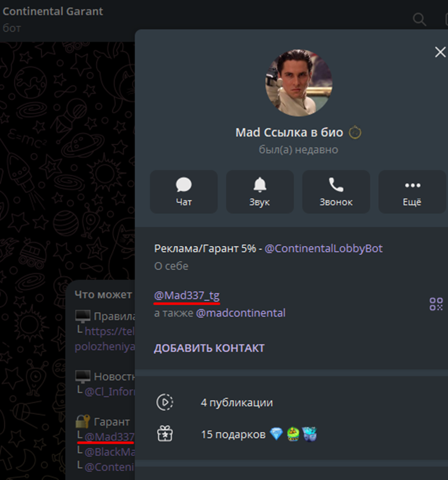This screenshot has height=480, width=448.
Task: Expand the Ещё more options menu
Action: point(412,192)
